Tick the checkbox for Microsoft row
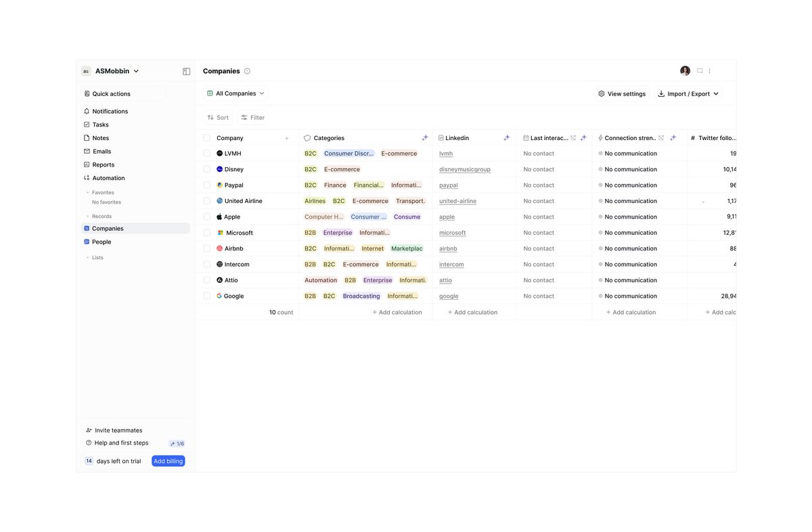This screenshot has height=532, width=812. click(207, 233)
